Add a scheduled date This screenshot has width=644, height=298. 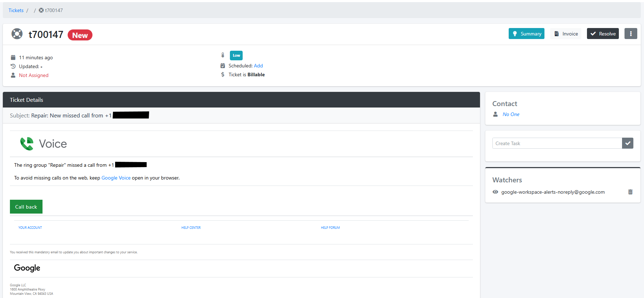pyautogui.click(x=258, y=66)
